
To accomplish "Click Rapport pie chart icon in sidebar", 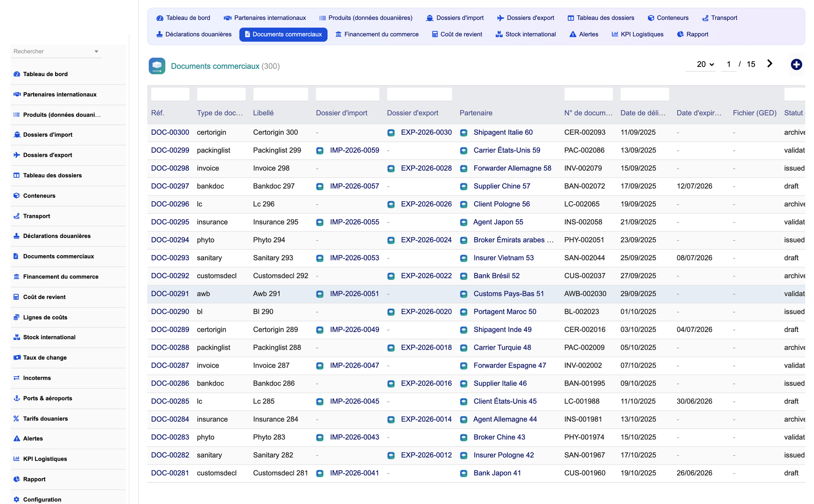I will [x=17, y=479].
